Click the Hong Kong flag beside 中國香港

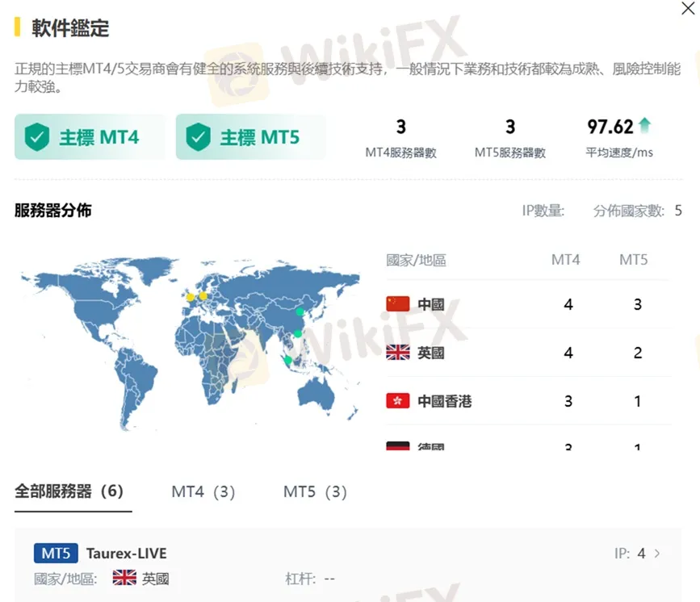click(396, 401)
